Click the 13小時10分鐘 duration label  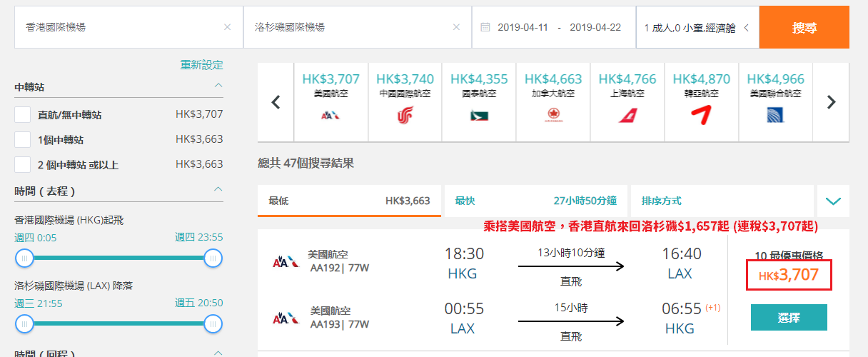pyautogui.click(x=572, y=252)
